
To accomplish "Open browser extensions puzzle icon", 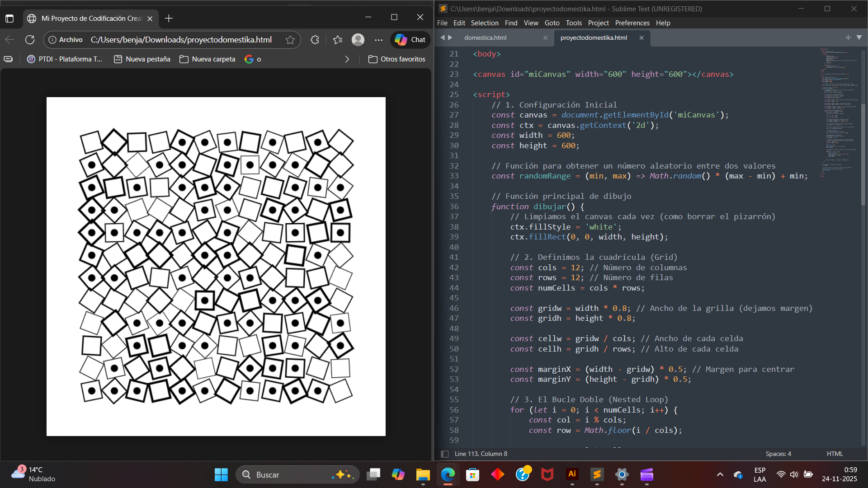I will 315,40.
